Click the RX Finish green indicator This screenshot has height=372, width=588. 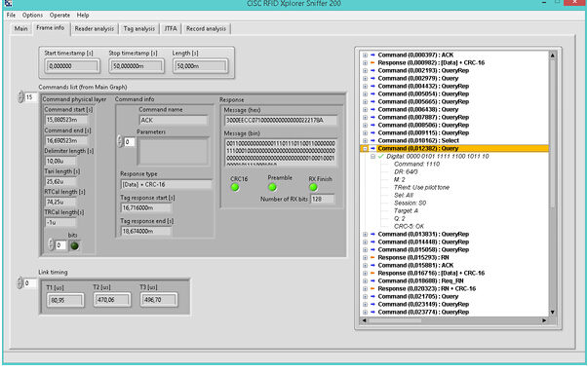pos(313,187)
